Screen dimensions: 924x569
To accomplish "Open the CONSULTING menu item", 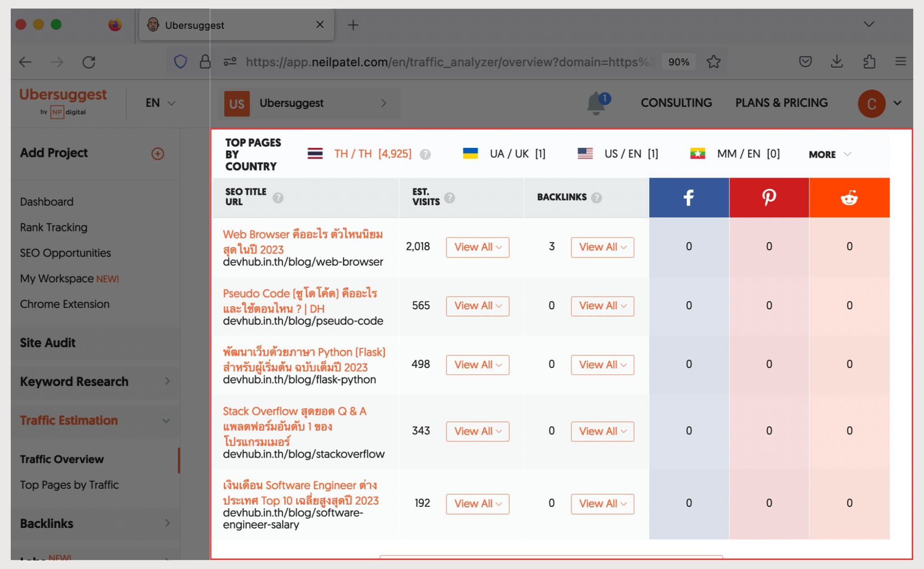I will (x=676, y=103).
